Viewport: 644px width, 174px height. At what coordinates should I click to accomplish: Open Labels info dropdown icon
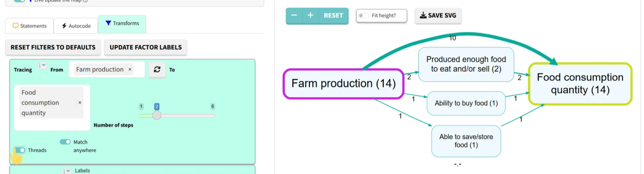67,171
